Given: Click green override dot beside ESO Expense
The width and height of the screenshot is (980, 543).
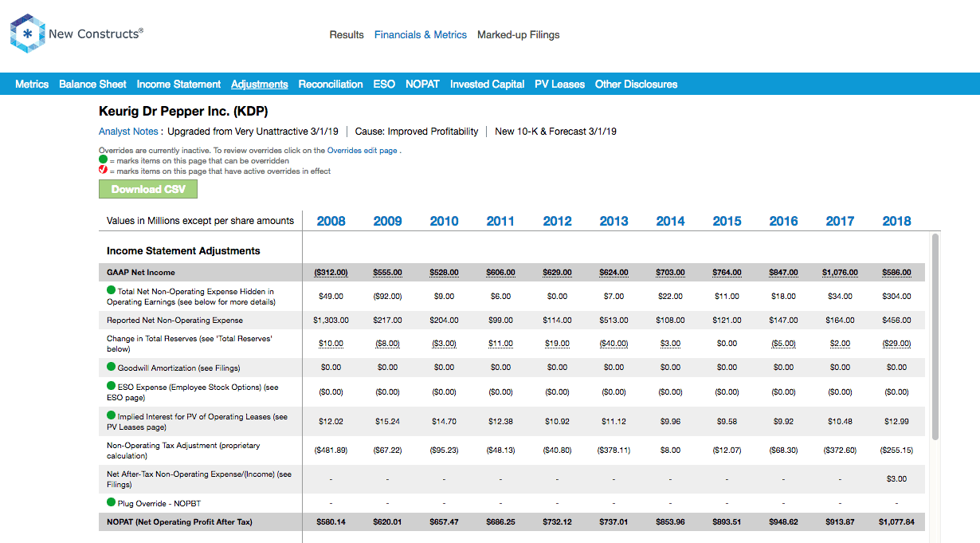Looking at the screenshot, I should (111, 386).
